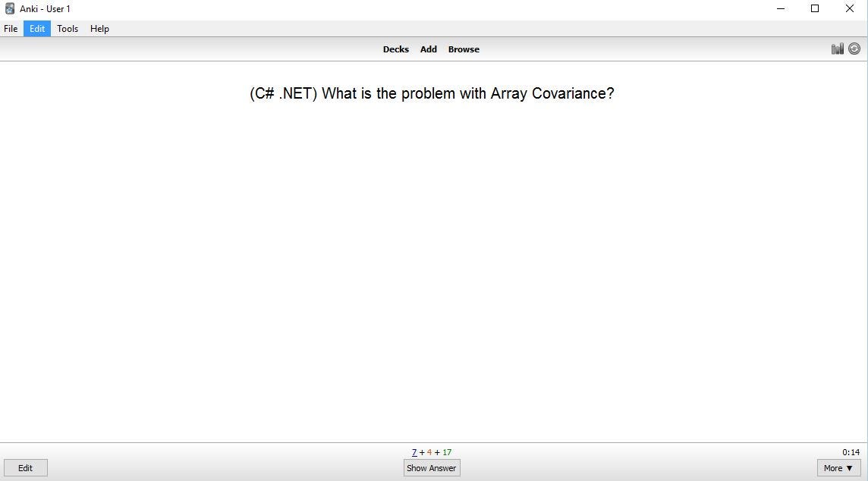Click the underlined new card count 7
Image resolution: width=868 pixels, height=481 pixels.
click(x=414, y=451)
